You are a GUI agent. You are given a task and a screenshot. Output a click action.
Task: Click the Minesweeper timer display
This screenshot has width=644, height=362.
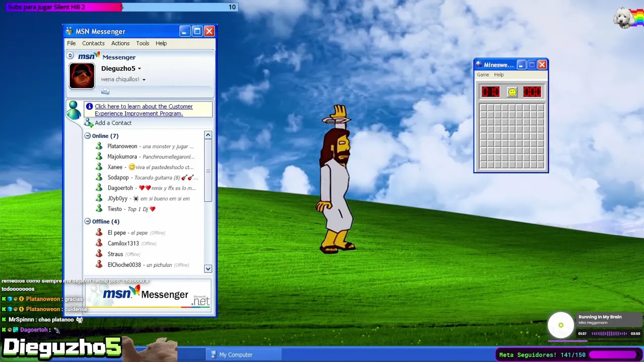coord(532,92)
